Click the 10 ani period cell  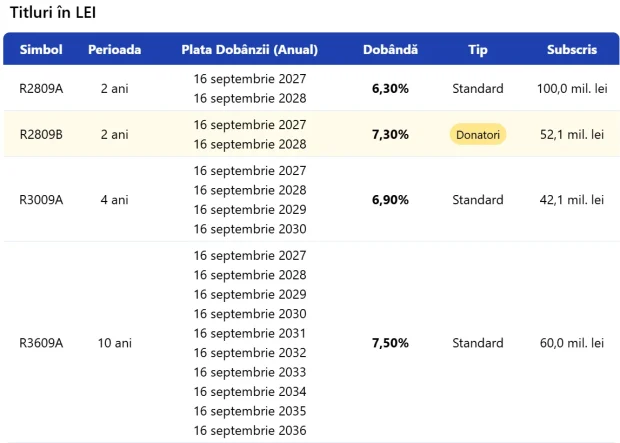115,343
